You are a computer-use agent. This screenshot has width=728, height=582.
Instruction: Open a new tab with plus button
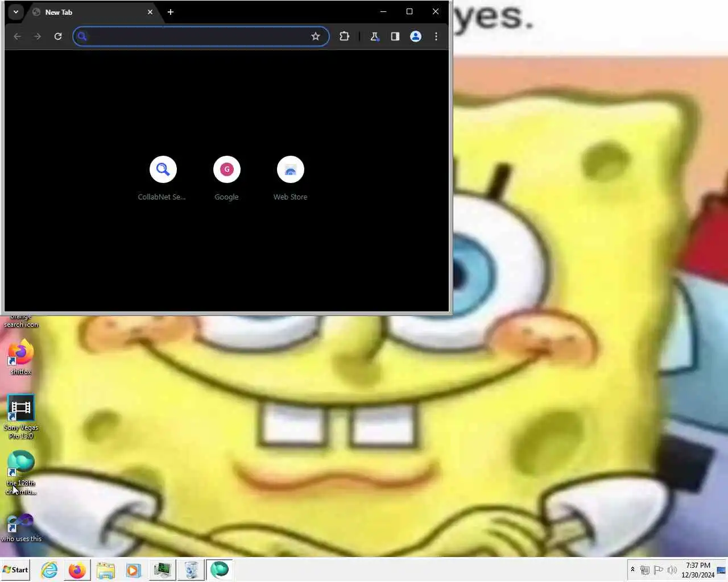[x=171, y=12]
